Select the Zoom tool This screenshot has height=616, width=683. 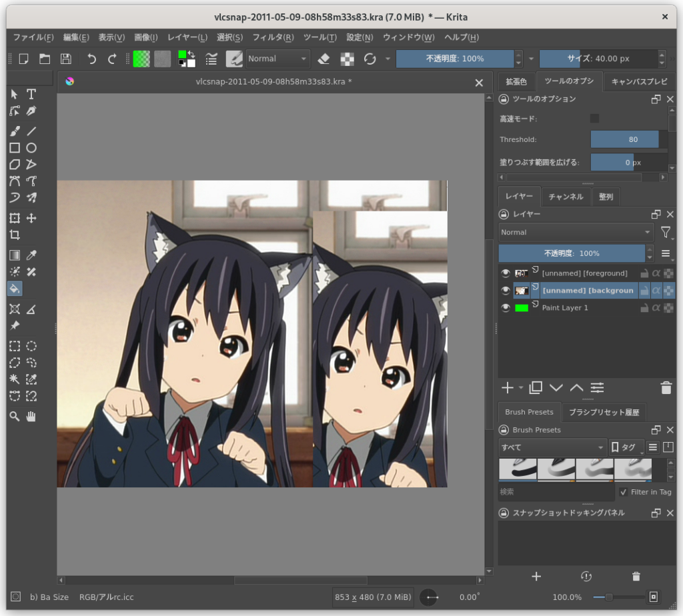tap(15, 417)
